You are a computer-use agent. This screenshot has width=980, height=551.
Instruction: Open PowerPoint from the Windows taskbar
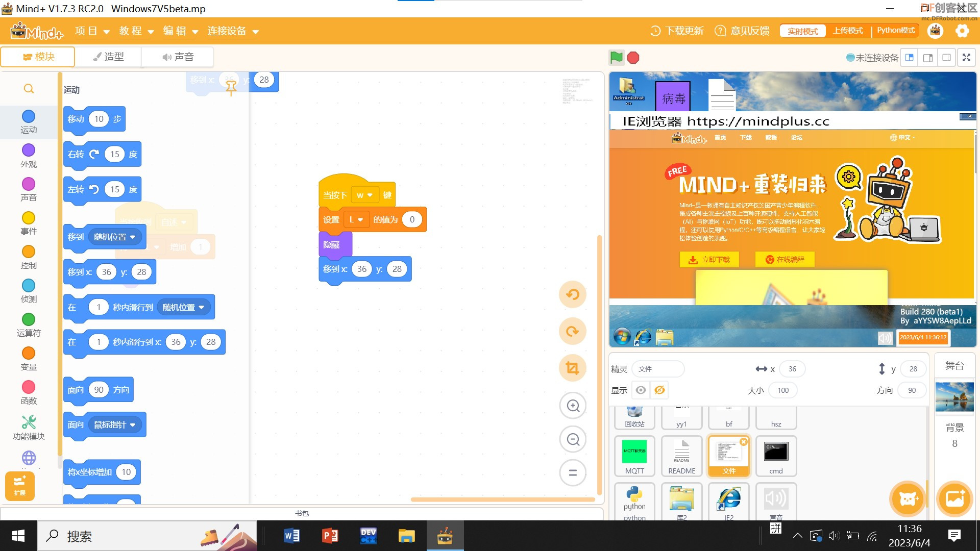[330, 536]
